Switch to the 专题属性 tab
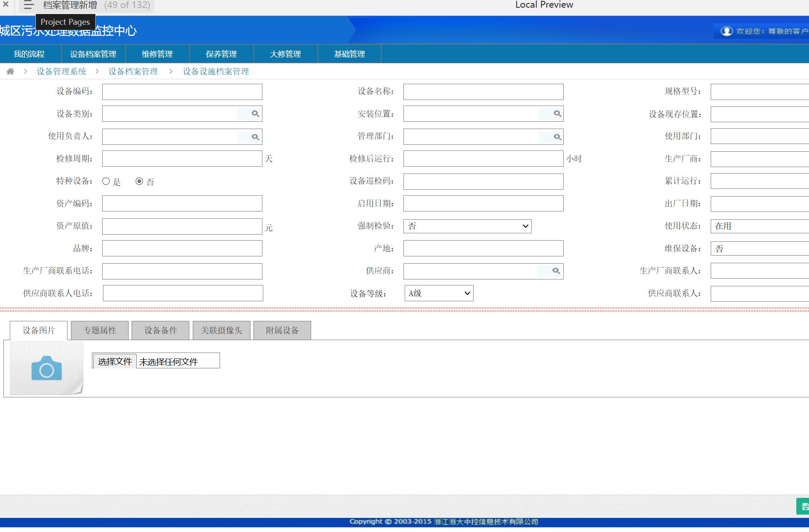Image resolution: width=809 pixels, height=532 pixels. 100,330
